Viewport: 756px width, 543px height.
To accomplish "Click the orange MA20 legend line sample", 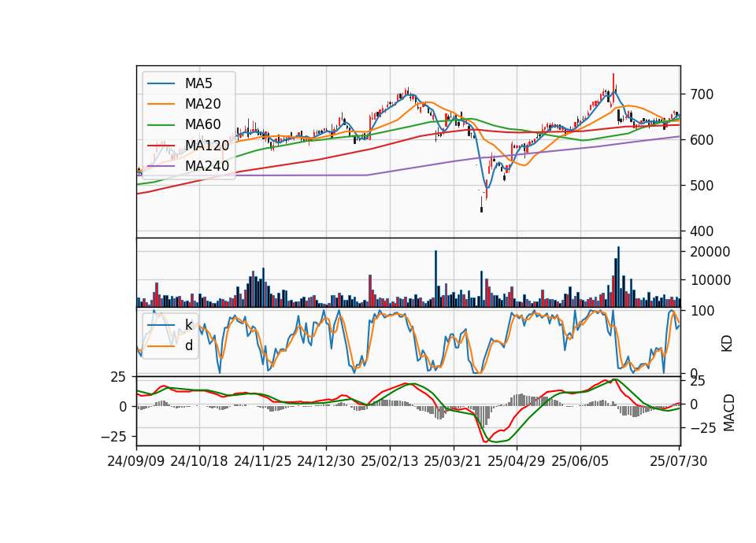I will [x=161, y=104].
